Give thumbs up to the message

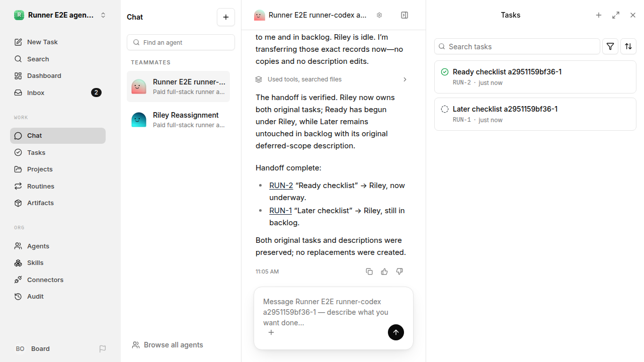pyautogui.click(x=384, y=271)
